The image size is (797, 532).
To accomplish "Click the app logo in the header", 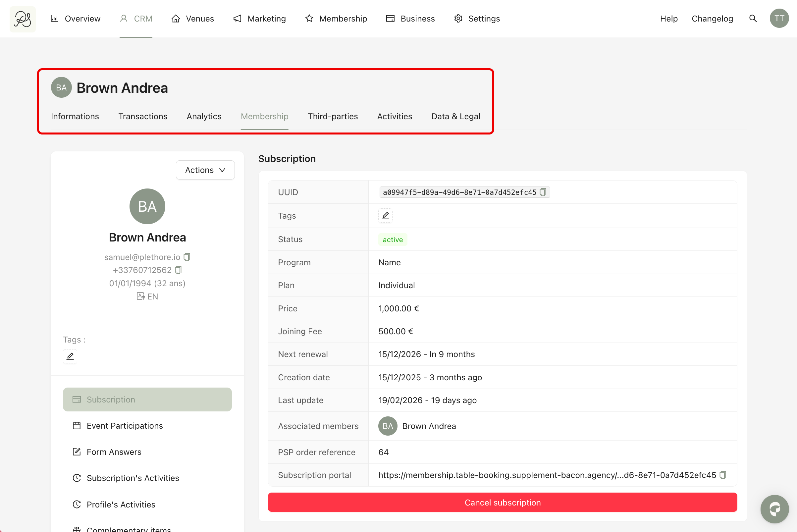I will pyautogui.click(x=23, y=19).
